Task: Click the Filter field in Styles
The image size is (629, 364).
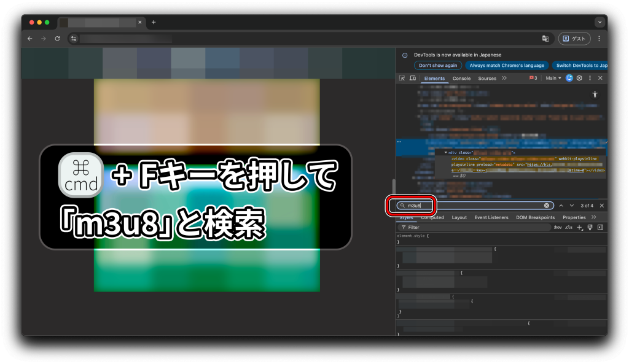Action: click(x=473, y=227)
